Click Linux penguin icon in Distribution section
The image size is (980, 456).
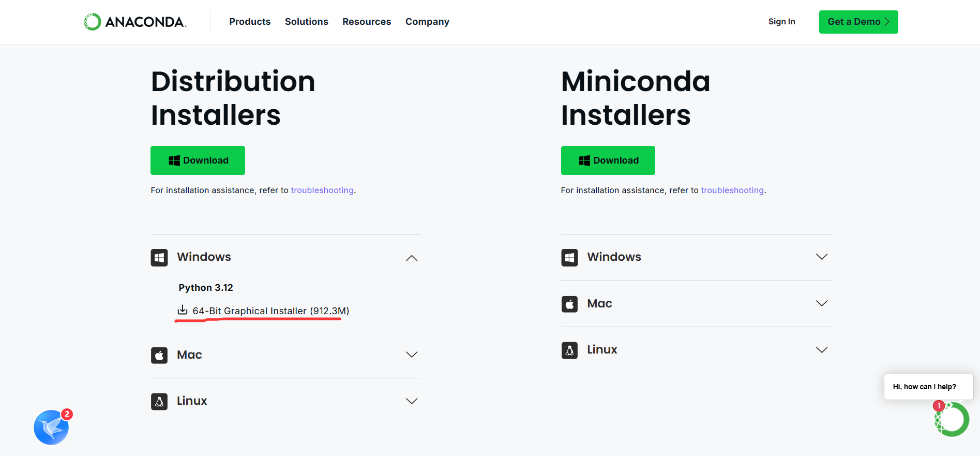pyautogui.click(x=159, y=401)
